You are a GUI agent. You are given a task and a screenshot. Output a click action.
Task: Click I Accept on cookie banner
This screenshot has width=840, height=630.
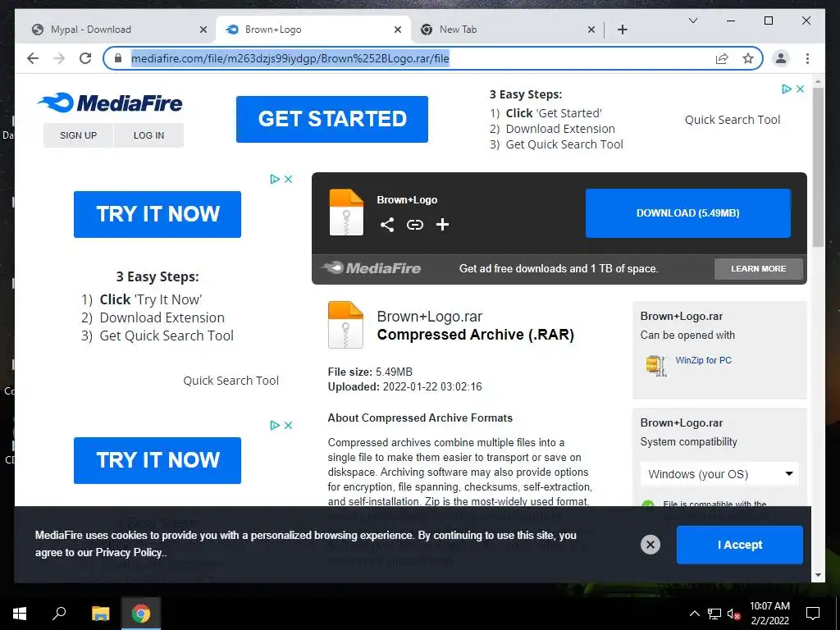(x=740, y=545)
